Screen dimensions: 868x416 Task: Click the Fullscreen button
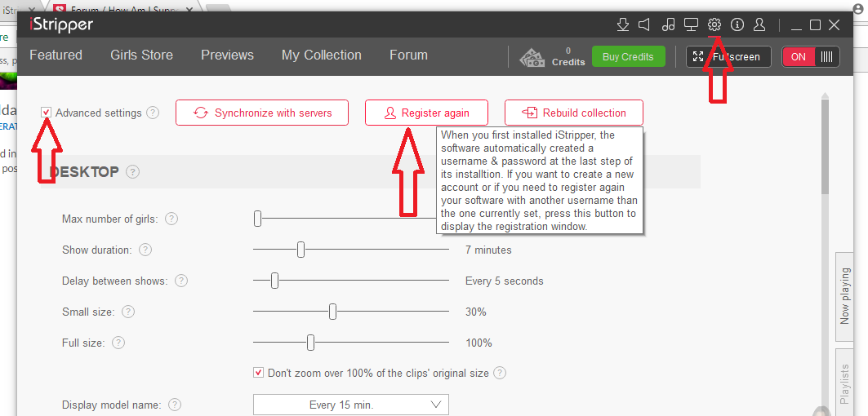pos(728,56)
